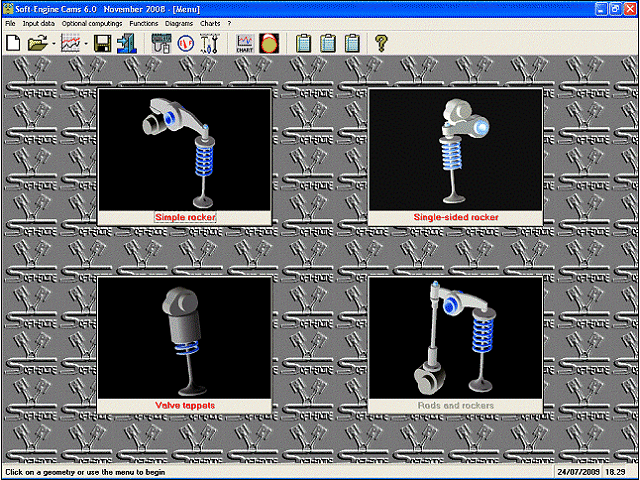Expand the graph icon dropdown arrow

86,44
